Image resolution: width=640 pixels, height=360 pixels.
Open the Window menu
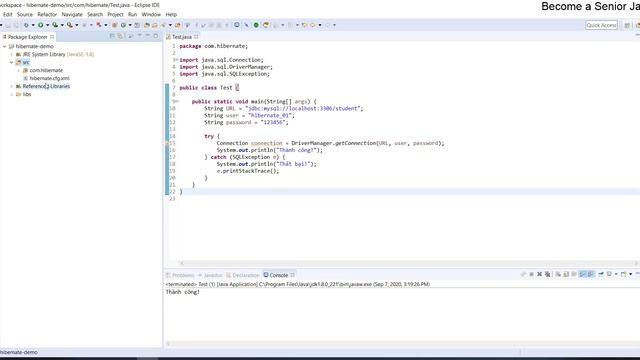point(151,14)
